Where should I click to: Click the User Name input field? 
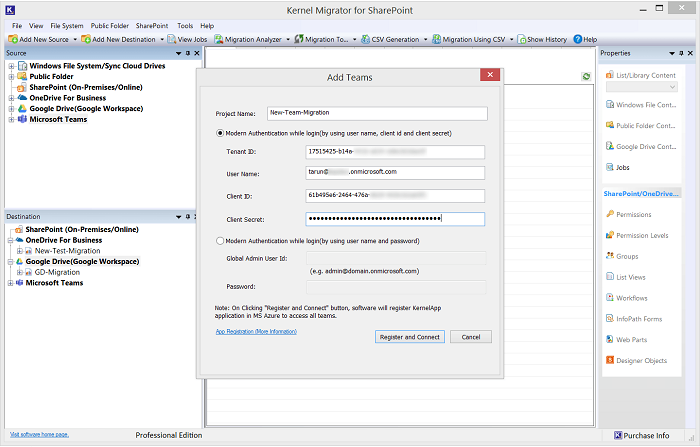click(395, 173)
